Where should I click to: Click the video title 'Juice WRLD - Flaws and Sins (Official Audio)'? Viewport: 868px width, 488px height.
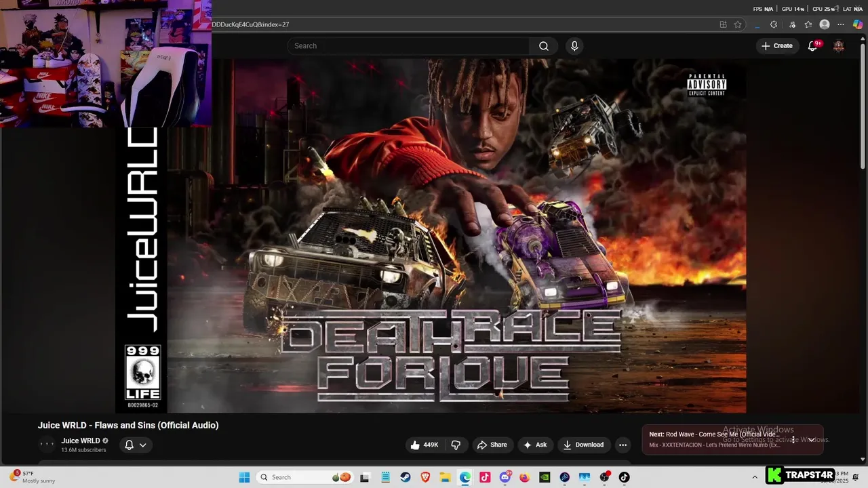click(128, 426)
